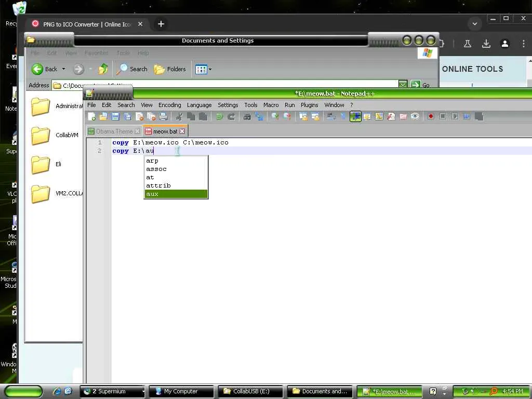Click the Close document toolbar icon
This screenshot has width=532, height=399.
pyautogui.click(x=139, y=117)
